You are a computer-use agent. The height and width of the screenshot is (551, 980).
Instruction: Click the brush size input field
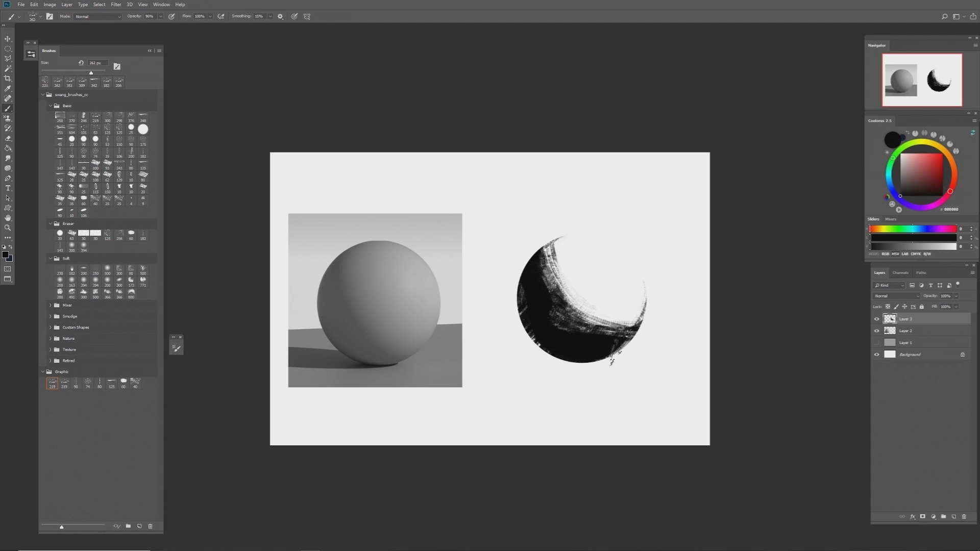(97, 63)
